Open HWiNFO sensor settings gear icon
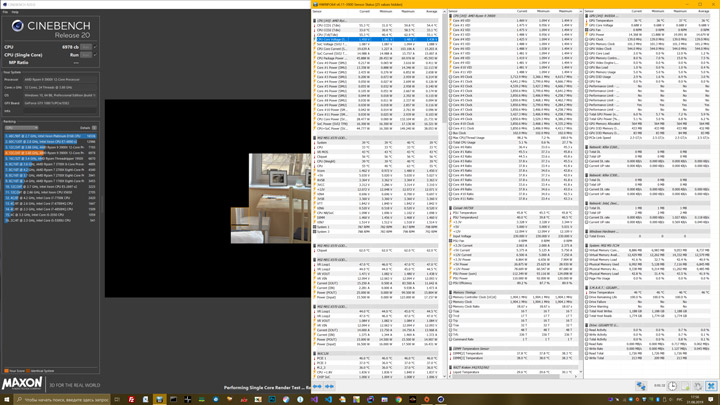 [x=698, y=386]
